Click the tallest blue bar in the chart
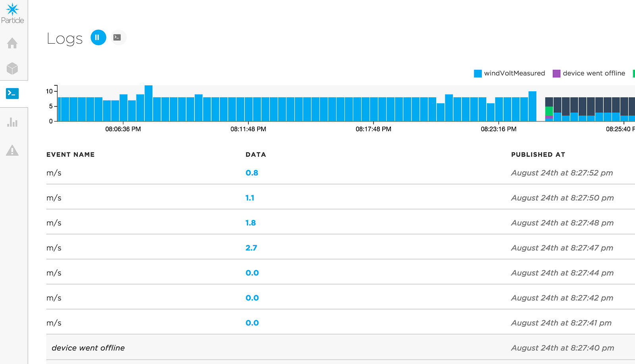635x364 pixels. point(148,103)
